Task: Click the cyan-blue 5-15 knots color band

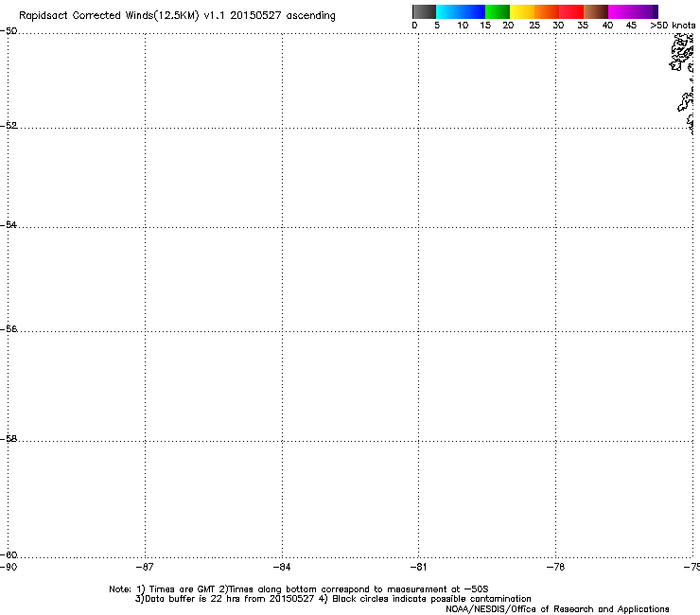Action: pyautogui.click(x=461, y=11)
